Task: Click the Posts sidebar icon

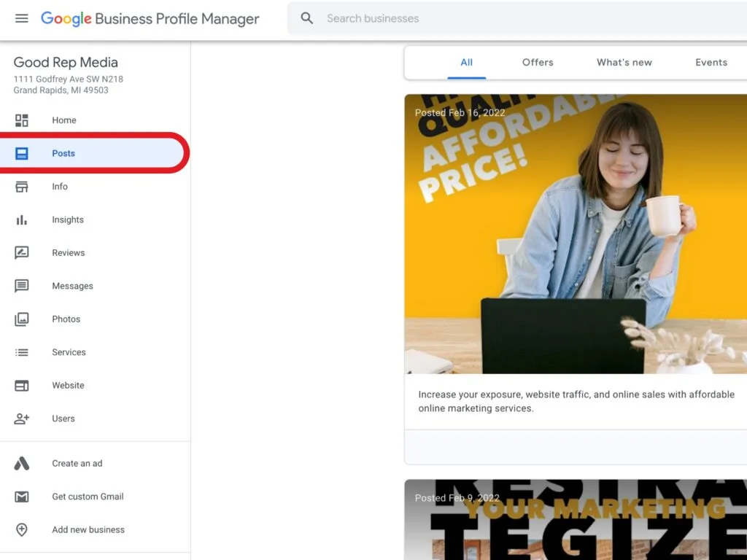Action: [x=21, y=153]
